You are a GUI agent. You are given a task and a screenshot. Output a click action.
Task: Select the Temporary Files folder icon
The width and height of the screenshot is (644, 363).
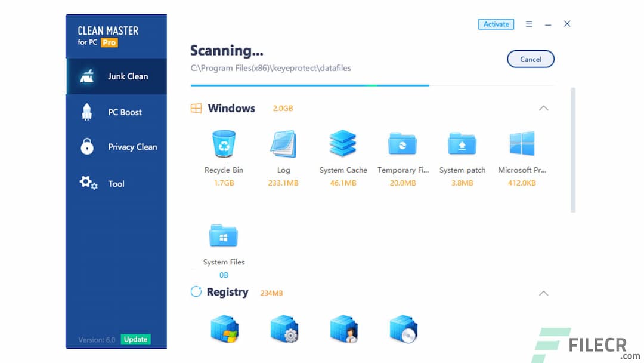coord(402,143)
